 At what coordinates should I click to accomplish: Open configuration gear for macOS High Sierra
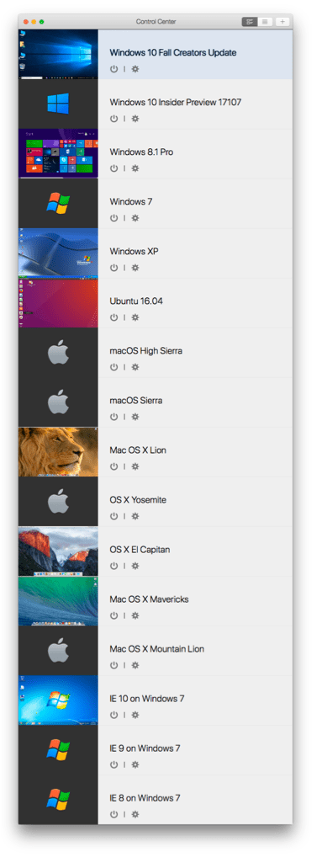tap(135, 367)
